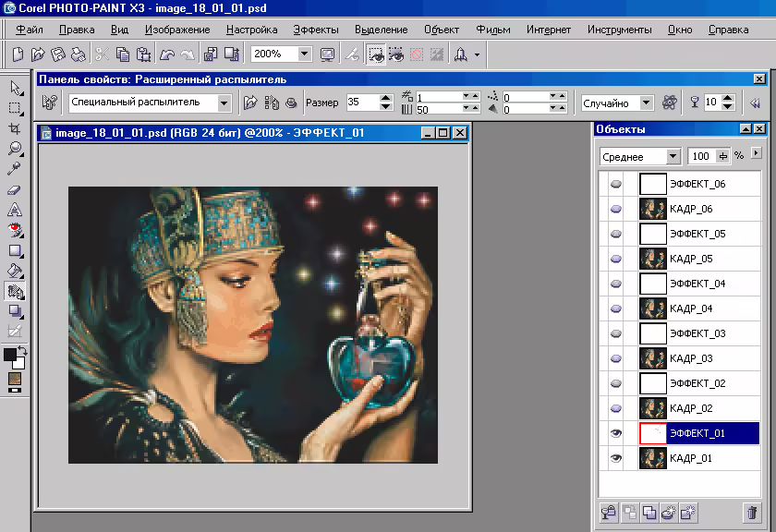Image resolution: width=776 pixels, height=532 pixels.
Task: Open the Объект menu
Action: [442, 30]
